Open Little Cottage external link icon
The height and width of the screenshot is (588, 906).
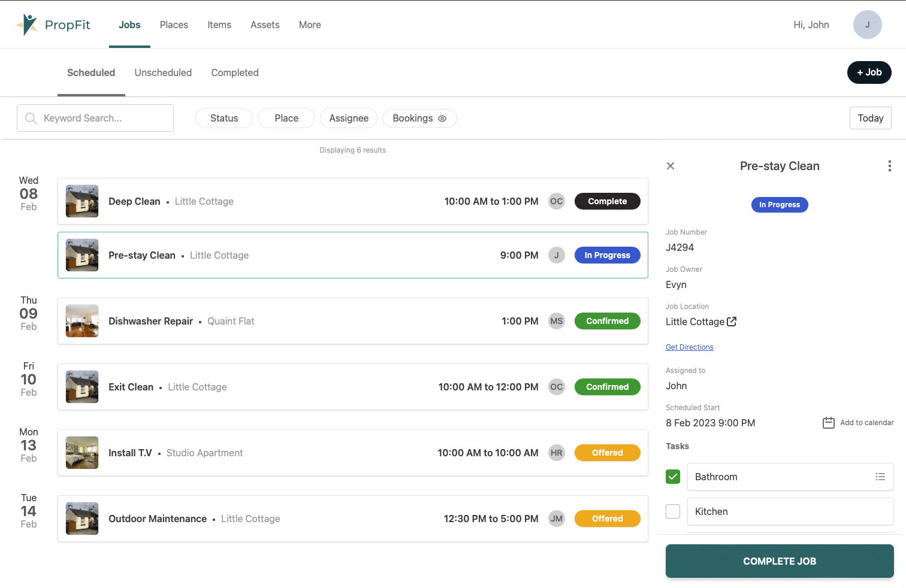tap(732, 322)
